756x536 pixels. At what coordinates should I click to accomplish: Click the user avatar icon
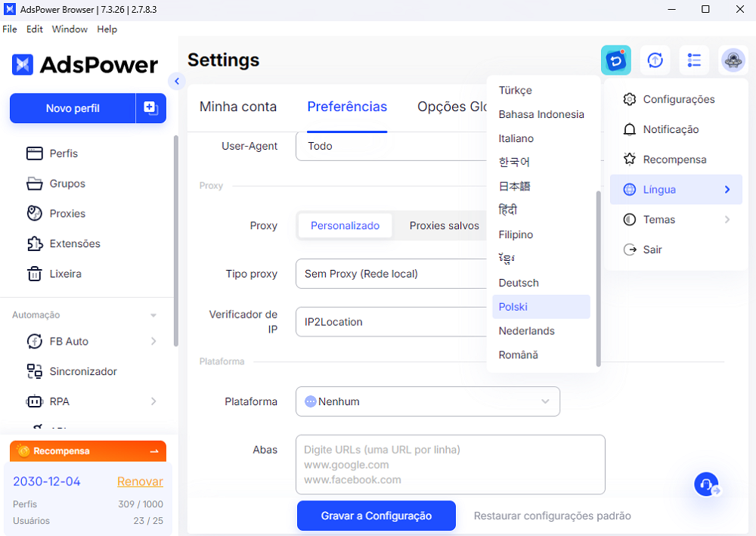point(733,60)
